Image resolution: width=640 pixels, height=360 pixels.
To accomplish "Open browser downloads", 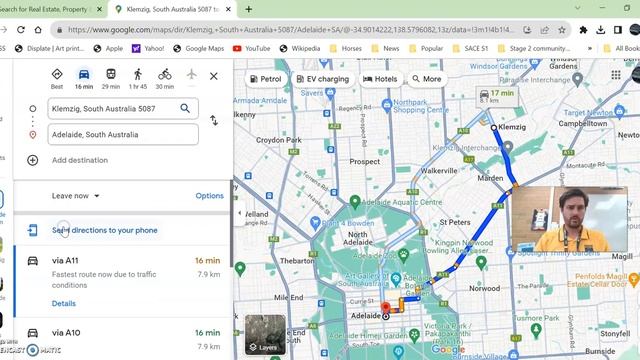I will point(600,30).
